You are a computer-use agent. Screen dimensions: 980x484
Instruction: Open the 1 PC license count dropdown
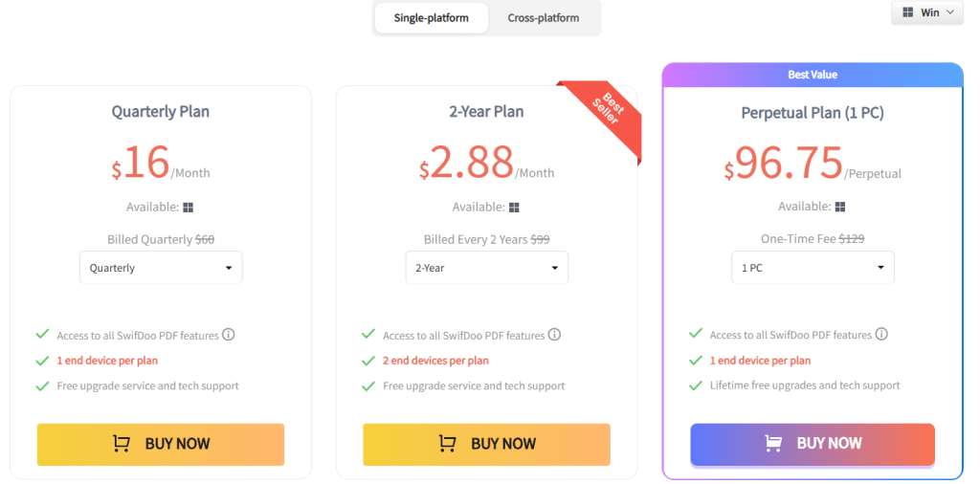tap(813, 268)
